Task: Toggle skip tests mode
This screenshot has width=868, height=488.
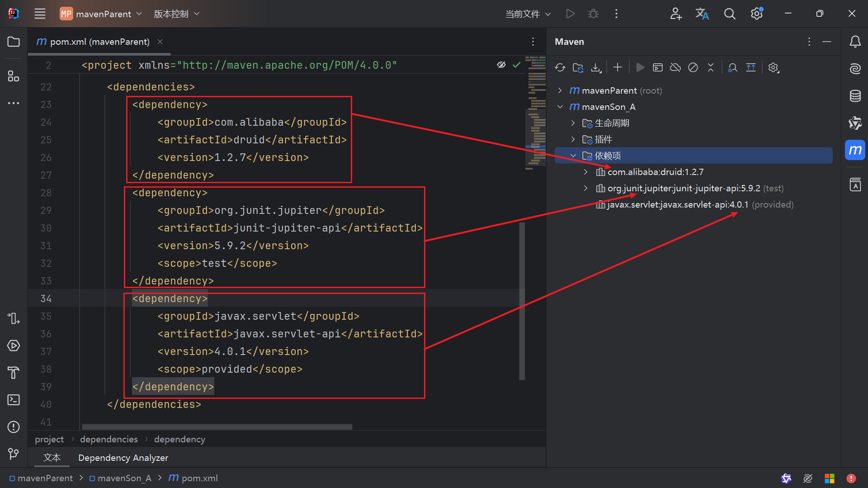Action: 693,67
